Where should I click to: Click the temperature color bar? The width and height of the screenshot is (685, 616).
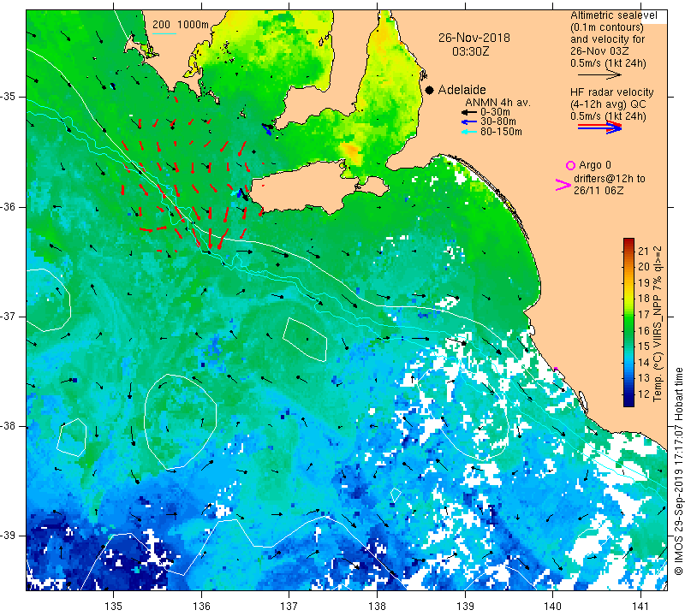628,323
